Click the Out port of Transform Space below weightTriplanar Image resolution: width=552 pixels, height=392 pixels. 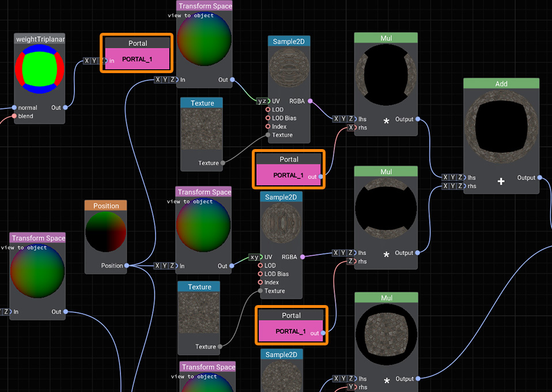tap(66, 311)
